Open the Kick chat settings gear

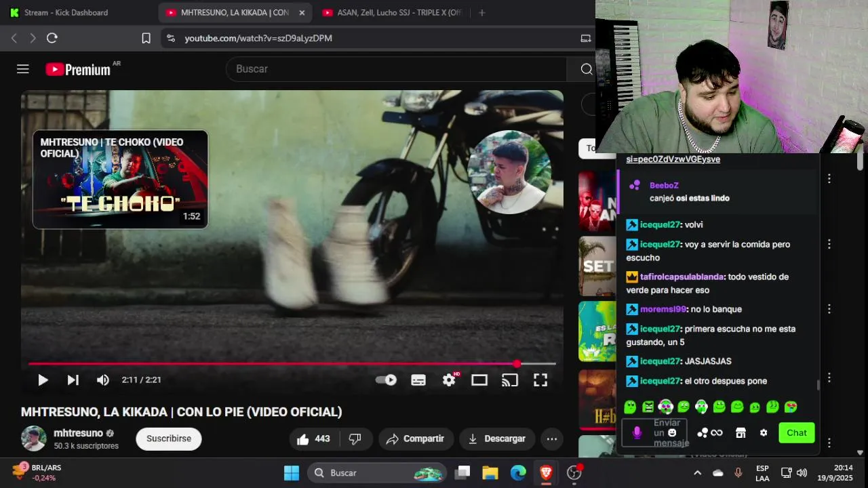[x=764, y=432]
